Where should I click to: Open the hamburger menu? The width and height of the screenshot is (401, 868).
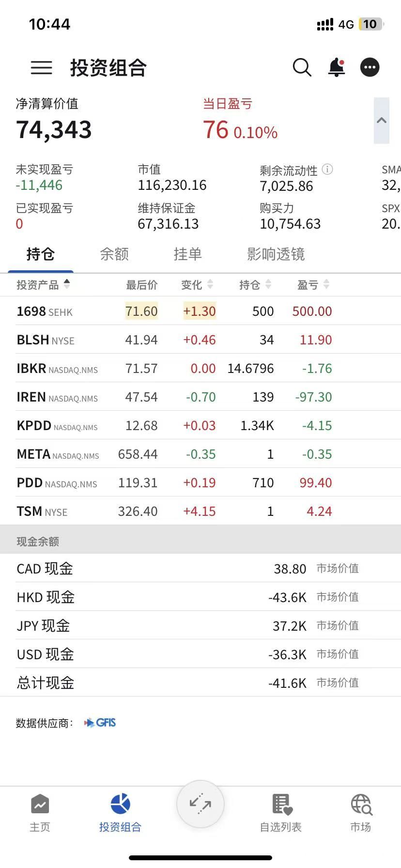[42, 68]
